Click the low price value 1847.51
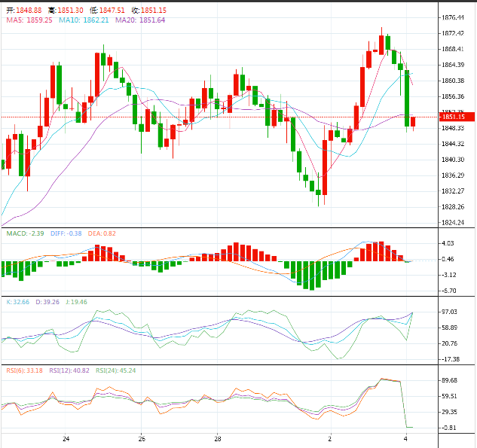Screen dimensions: 477x448 coord(112,11)
